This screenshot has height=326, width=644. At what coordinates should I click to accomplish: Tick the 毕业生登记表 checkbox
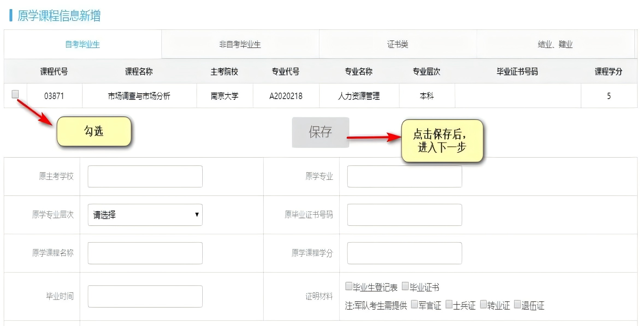coord(348,286)
